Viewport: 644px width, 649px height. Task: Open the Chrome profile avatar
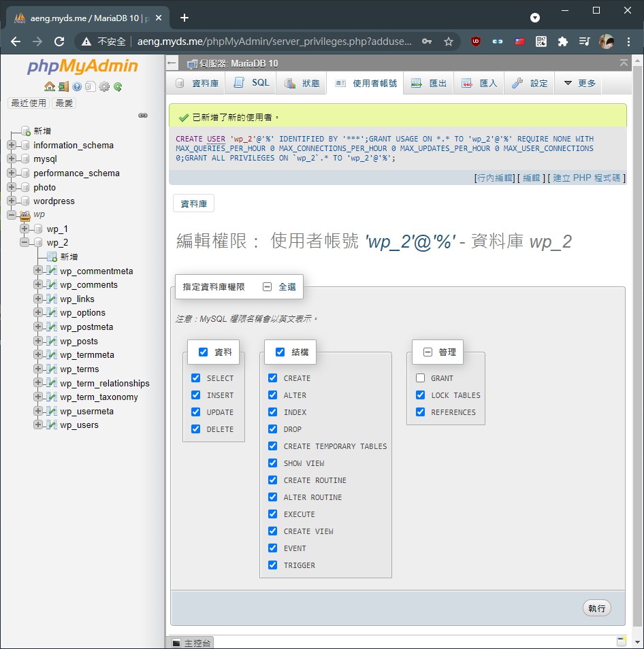pyautogui.click(x=607, y=41)
